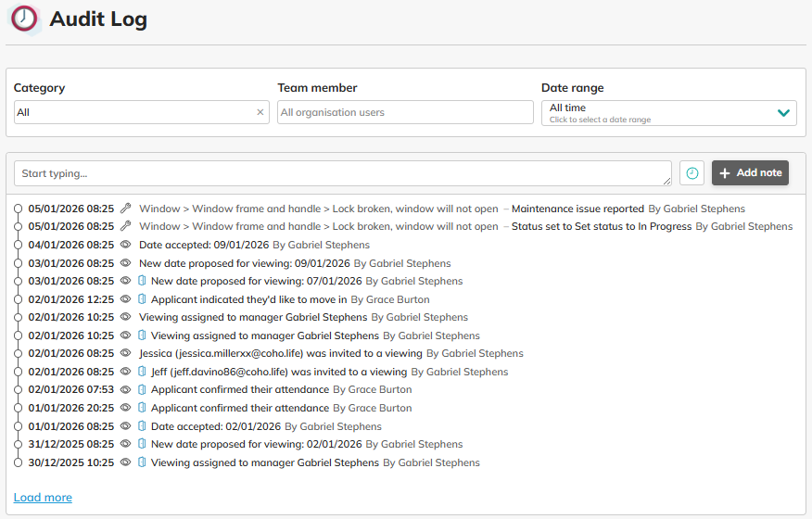Click eye icon on Jessica's viewing invitation
This screenshot has width=812, height=519.
127,353
